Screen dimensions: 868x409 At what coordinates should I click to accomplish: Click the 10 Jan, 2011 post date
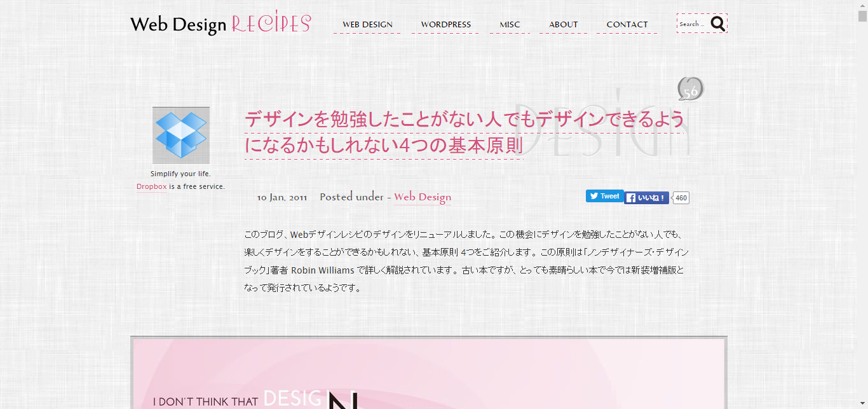tap(281, 197)
